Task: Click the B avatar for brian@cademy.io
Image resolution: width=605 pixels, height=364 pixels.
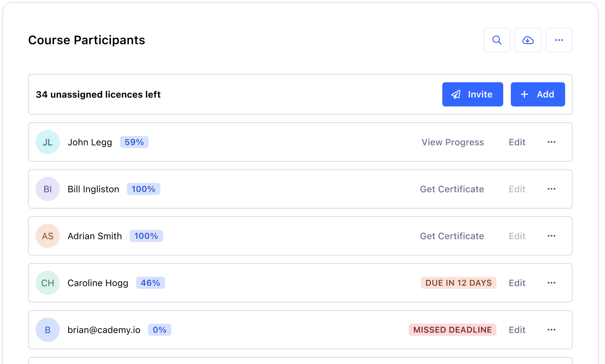Action: click(48, 330)
